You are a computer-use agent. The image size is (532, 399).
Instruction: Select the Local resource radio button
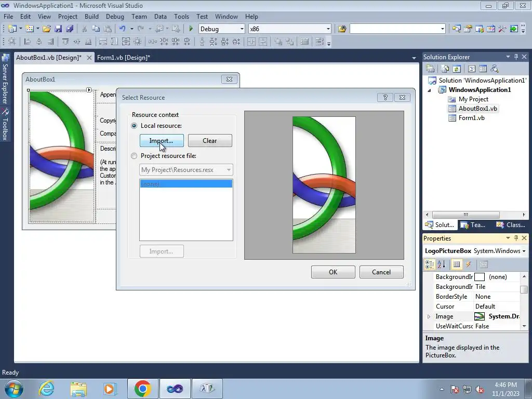click(134, 126)
